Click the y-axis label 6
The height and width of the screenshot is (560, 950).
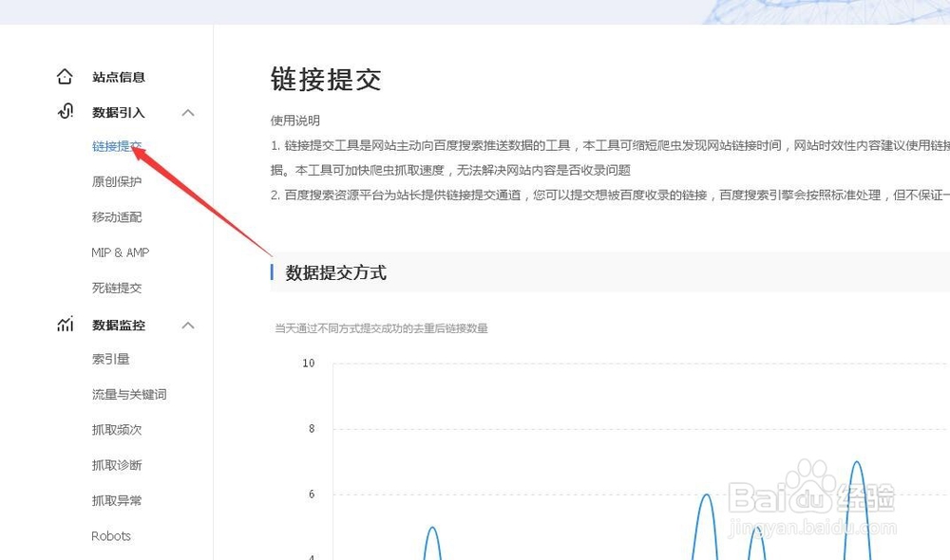pos(312,494)
